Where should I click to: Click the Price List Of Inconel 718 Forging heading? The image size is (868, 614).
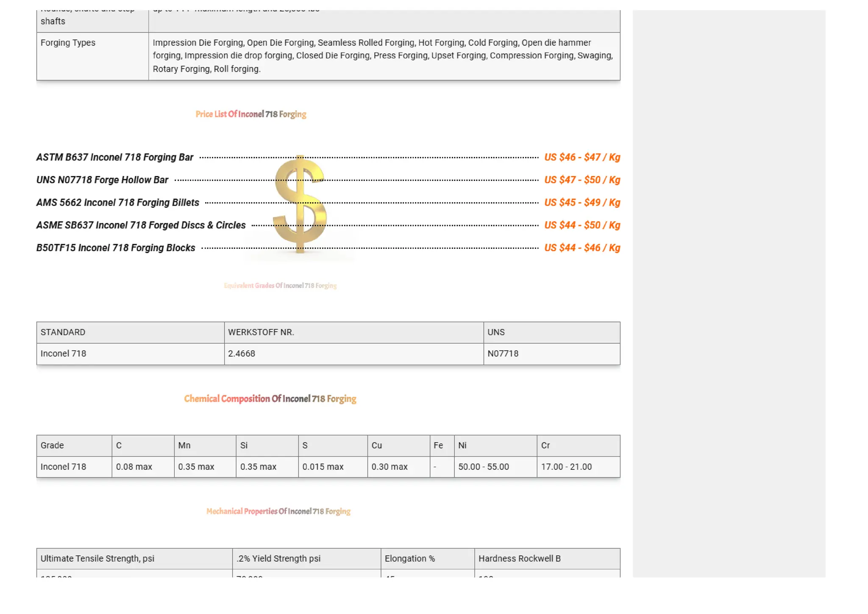pyautogui.click(x=250, y=114)
